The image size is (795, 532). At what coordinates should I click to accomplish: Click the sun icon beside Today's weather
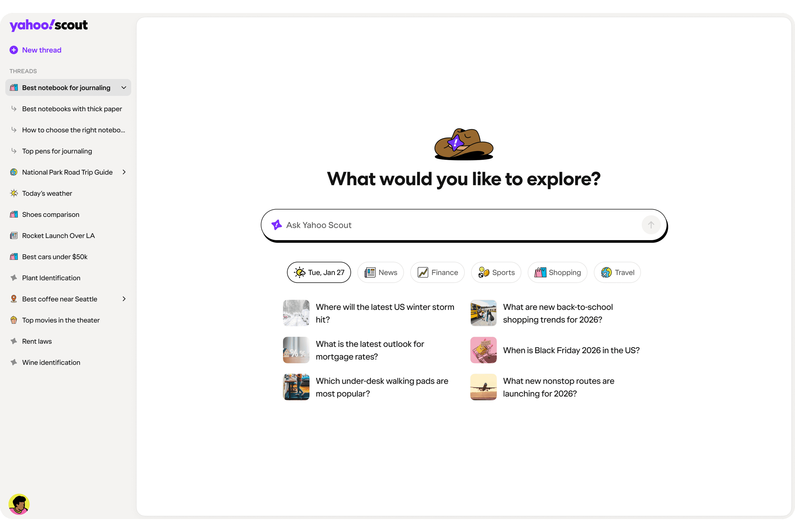coord(13,193)
